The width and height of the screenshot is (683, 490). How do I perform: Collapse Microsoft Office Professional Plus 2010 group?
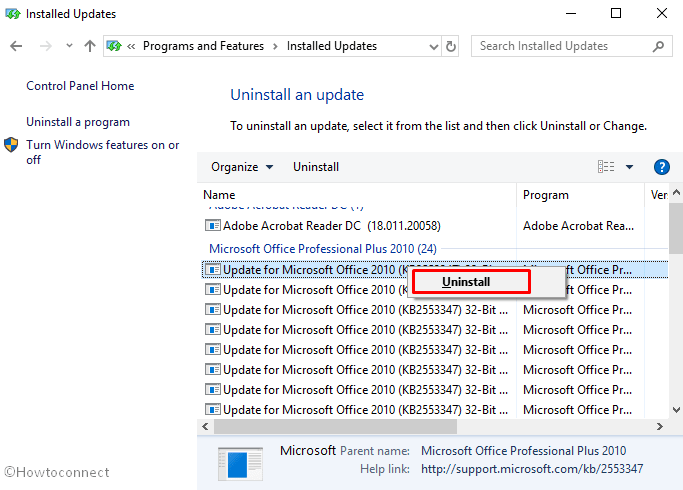pos(323,249)
